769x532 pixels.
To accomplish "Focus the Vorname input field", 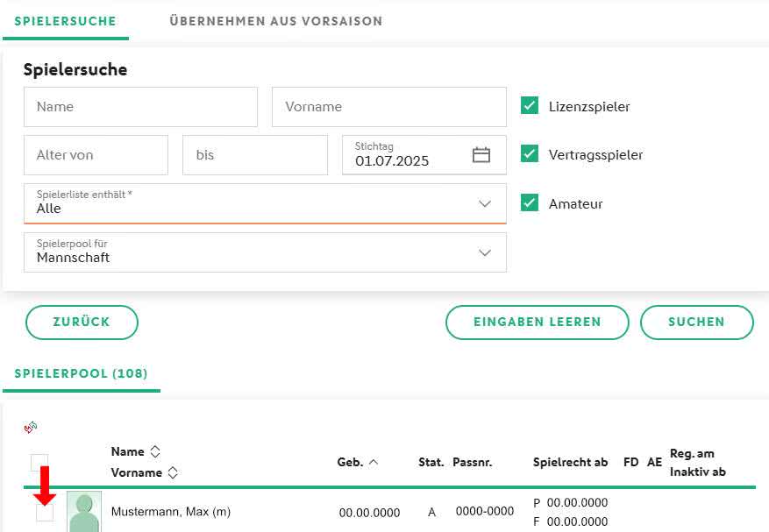I will point(389,107).
